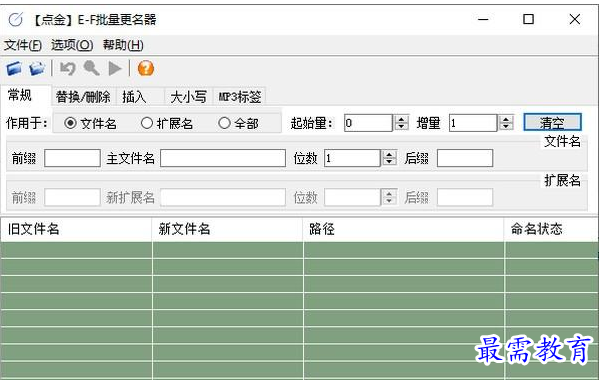Open the 选项(O) menu

[x=72, y=45]
